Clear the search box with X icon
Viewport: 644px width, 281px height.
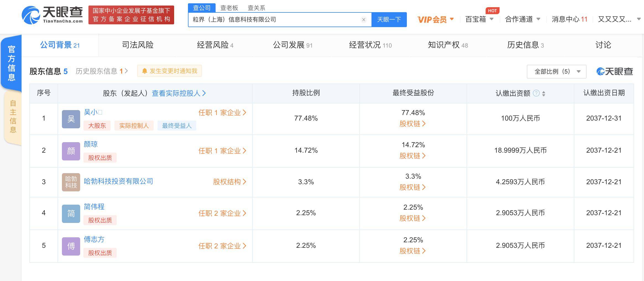click(x=364, y=20)
